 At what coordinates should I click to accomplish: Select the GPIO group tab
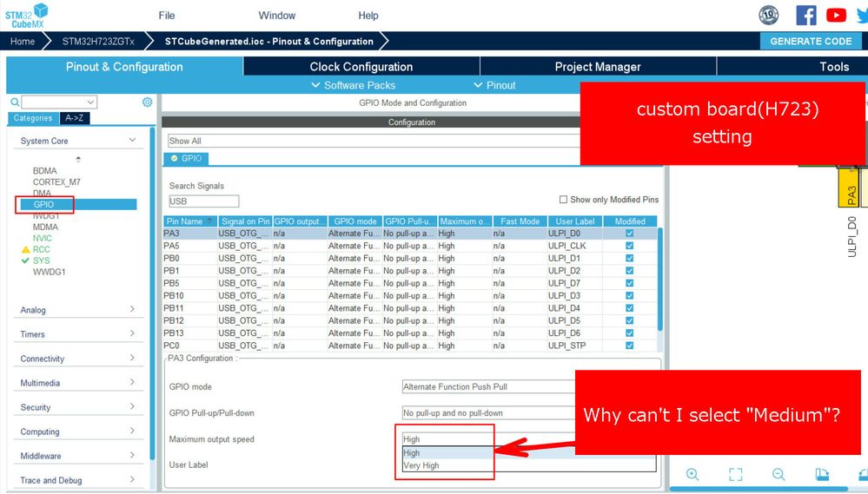click(186, 158)
